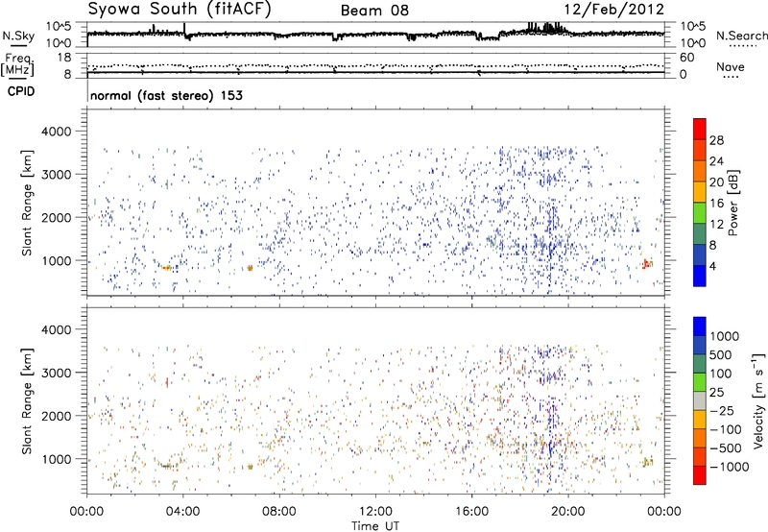The width and height of the screenshot is (768, 532).
Task: Click the '4' label on power color bar
Action: coord(712,266)
